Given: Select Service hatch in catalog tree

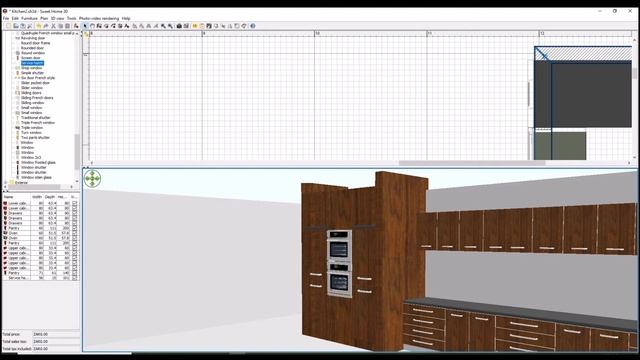Looking at the screenshot, I should (32, 63).
